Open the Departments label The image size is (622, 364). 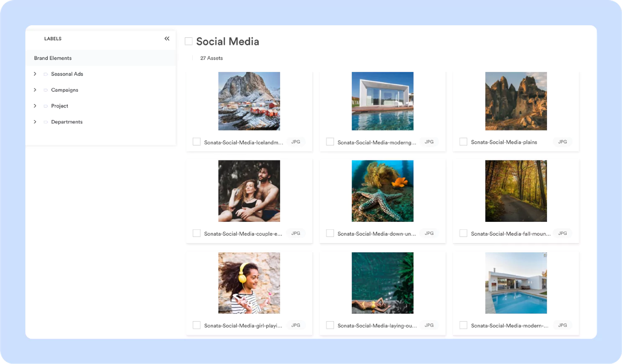67,122
